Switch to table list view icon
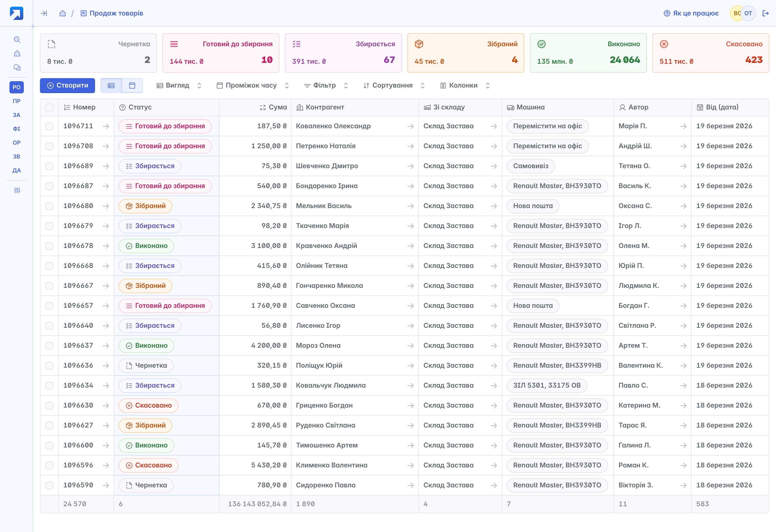 (111, 85)
